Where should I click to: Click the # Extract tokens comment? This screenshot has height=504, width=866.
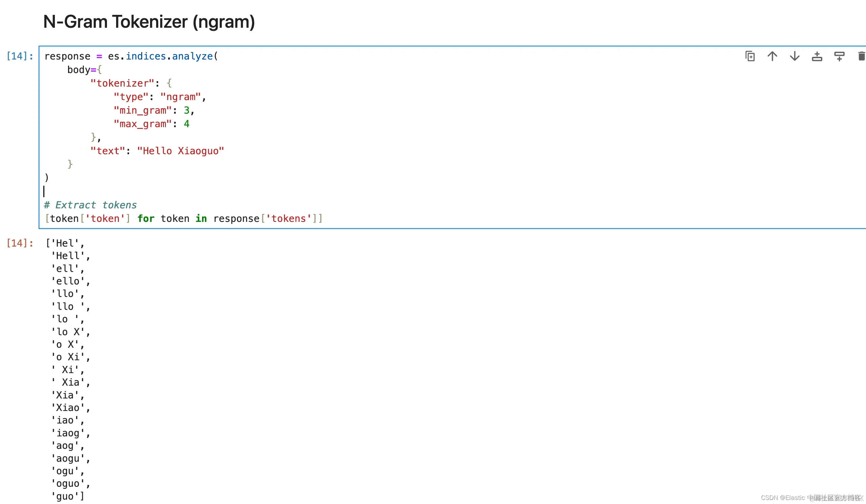(90, 205)
